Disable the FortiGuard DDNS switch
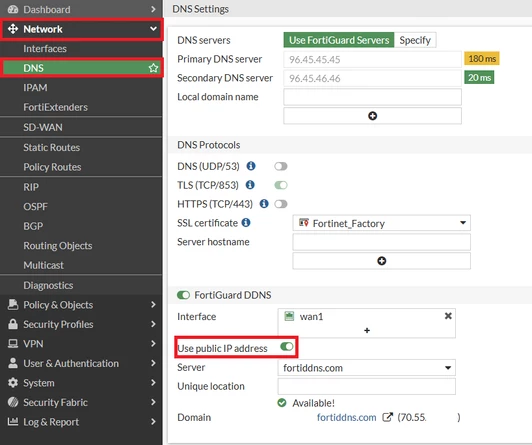The height and width of the screenshot is (445, 532). pyautogui.click(x=184, y=295)
